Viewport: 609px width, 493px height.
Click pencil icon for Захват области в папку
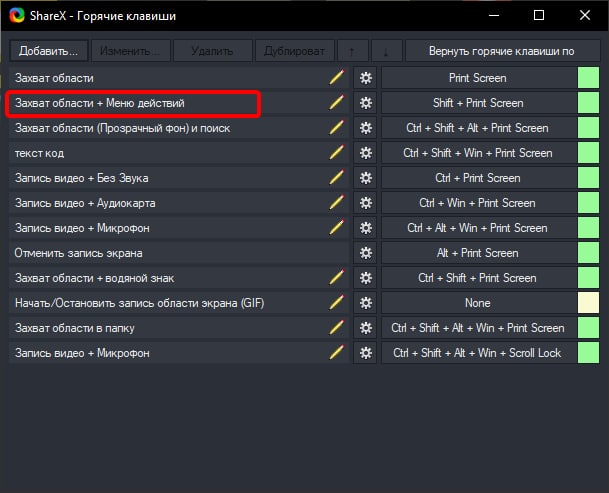click(x=336, y=328)
